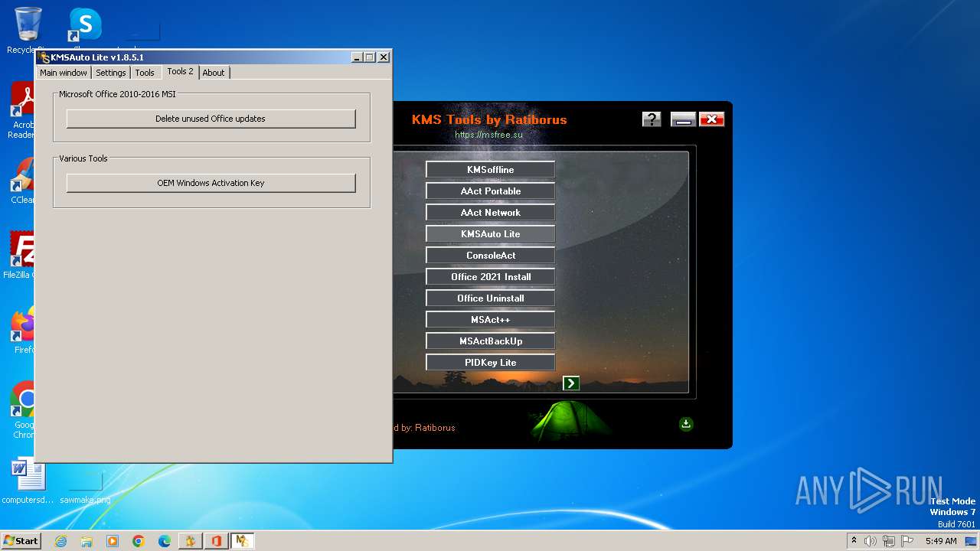Open the computersd Word document icon
This screenshot has width=980, height=551.
tap(28, 481)
